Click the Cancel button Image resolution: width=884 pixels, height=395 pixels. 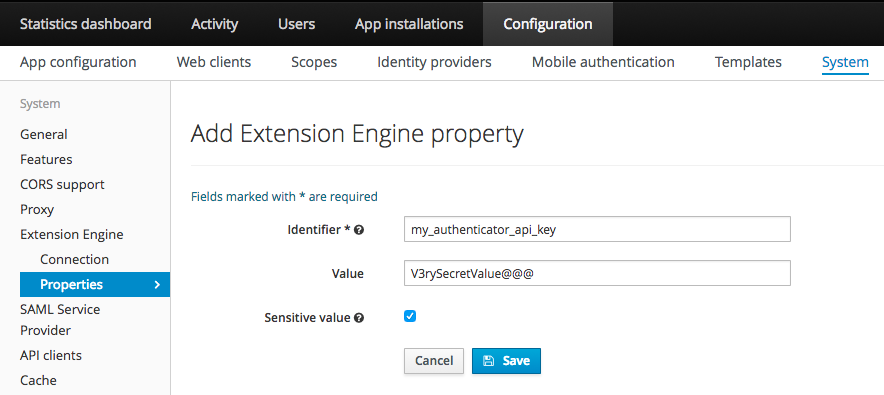[x=434, y=361]
